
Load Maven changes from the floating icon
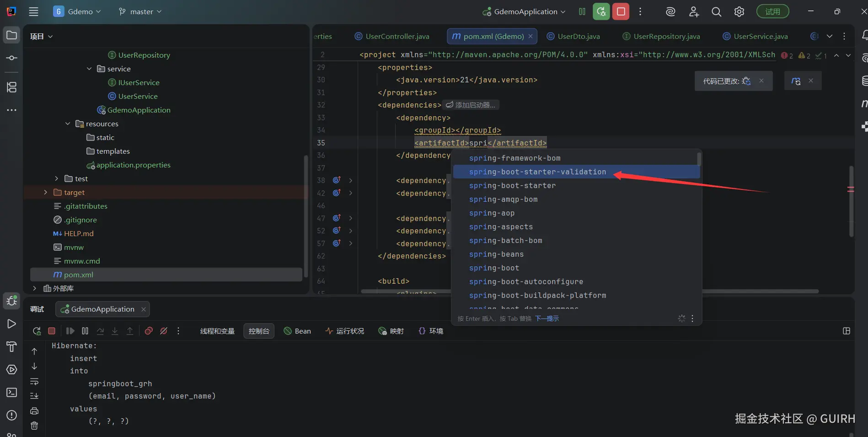click(x=796, y=81)
